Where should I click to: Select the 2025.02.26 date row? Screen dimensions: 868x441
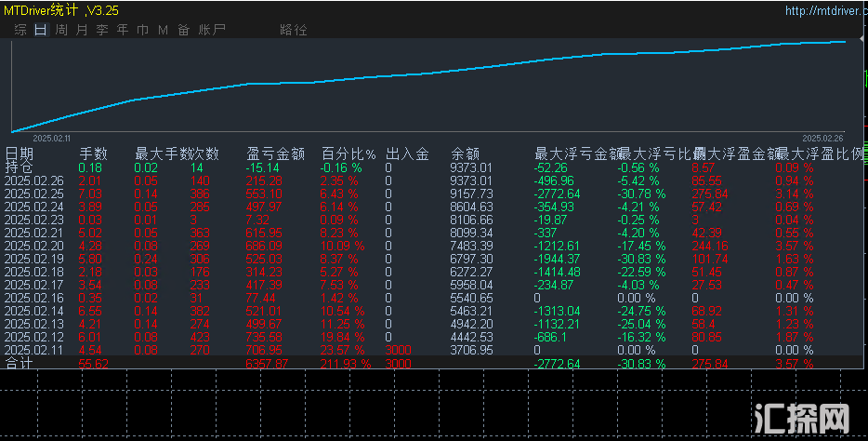(33, 180)
